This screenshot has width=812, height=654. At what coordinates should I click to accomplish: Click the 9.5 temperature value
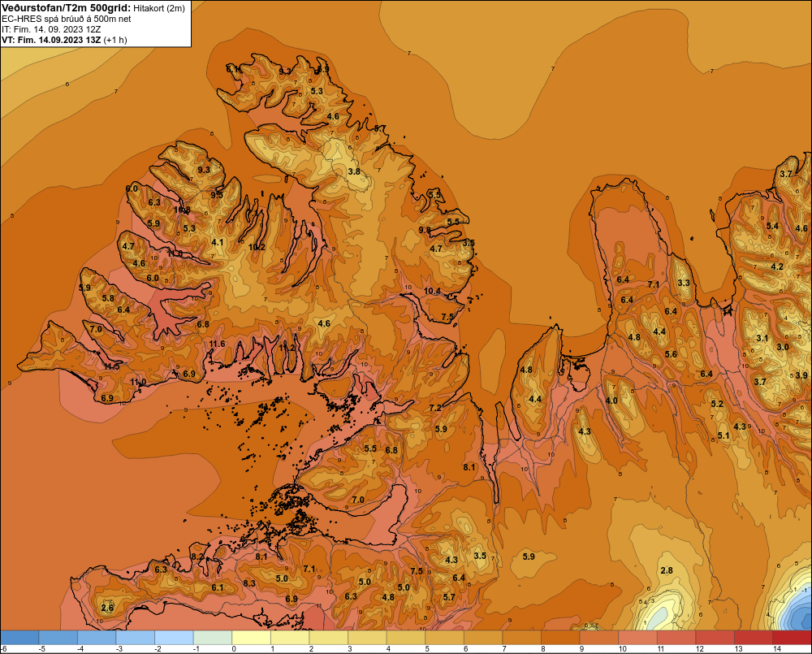217,195
